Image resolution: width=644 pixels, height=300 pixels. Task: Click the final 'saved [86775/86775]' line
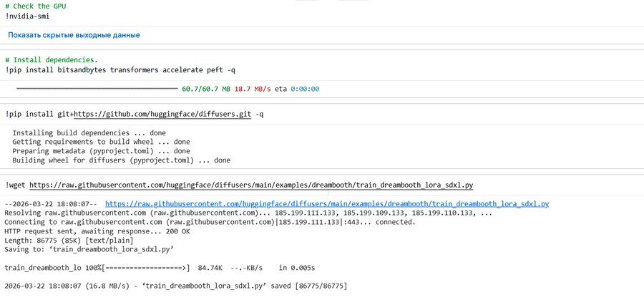176,286
